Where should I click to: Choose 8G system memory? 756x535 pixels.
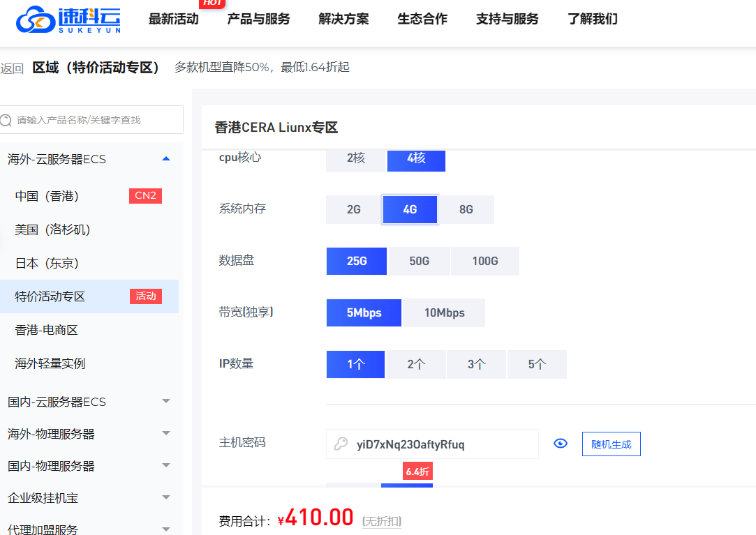tap(466, 210)
